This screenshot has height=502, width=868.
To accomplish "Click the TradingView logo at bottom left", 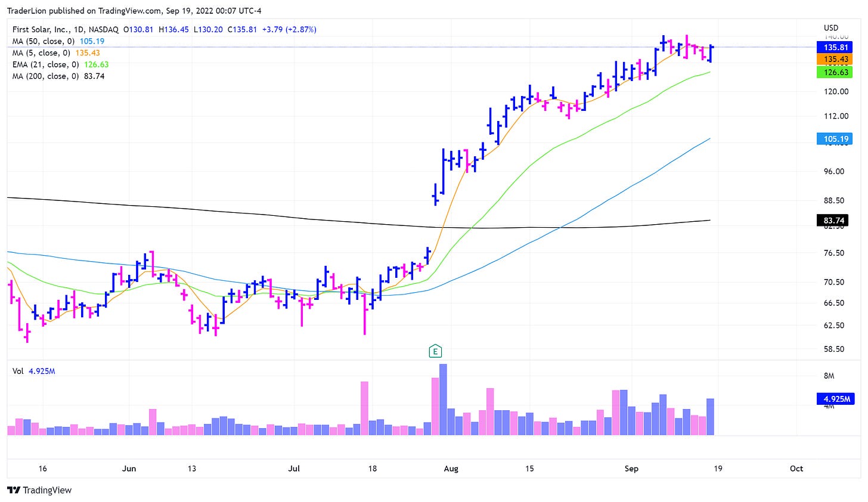I will point(39,490).
